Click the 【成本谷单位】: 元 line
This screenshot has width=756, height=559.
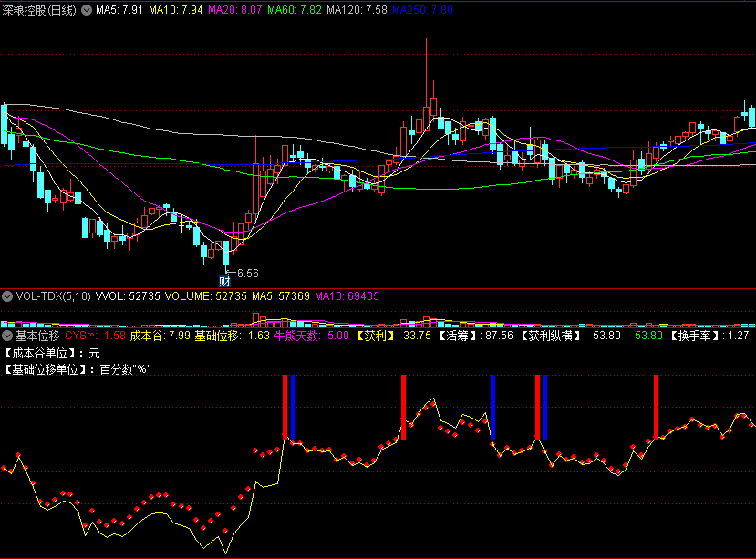click(x=51, y=354)
